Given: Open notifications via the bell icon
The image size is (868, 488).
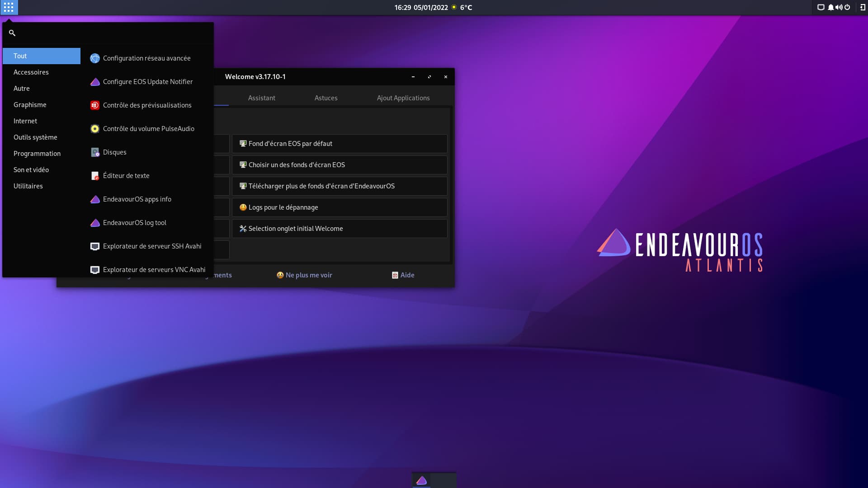Looking at the screenshot, I should click(830, 7).
